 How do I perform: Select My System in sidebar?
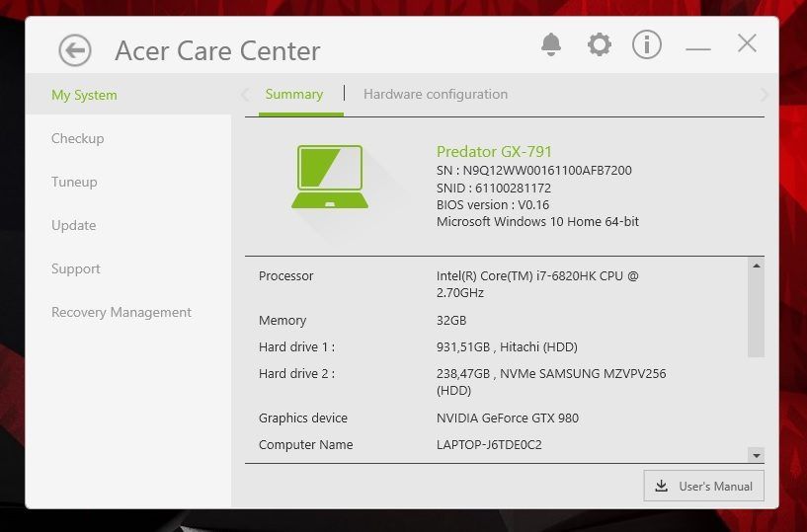[x=84, y=96]
